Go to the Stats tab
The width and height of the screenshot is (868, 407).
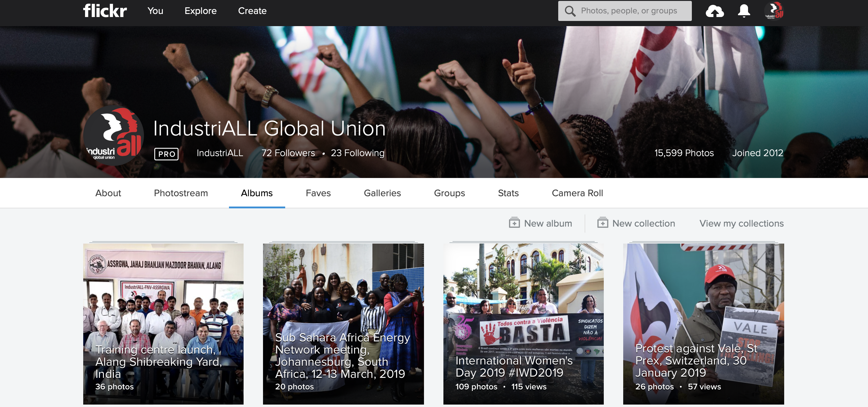(508, 193)
